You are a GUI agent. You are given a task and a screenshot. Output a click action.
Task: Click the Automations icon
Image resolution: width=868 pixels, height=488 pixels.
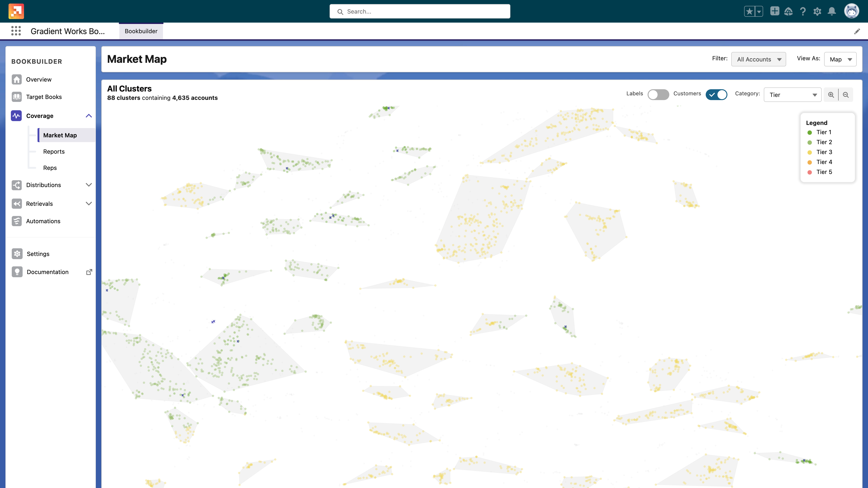tap(17, 221)
